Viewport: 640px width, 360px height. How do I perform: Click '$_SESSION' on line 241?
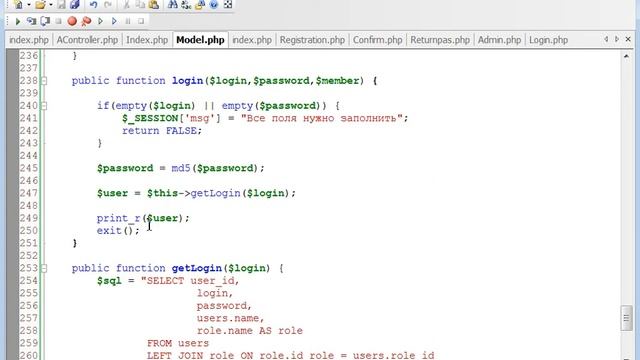150,118
